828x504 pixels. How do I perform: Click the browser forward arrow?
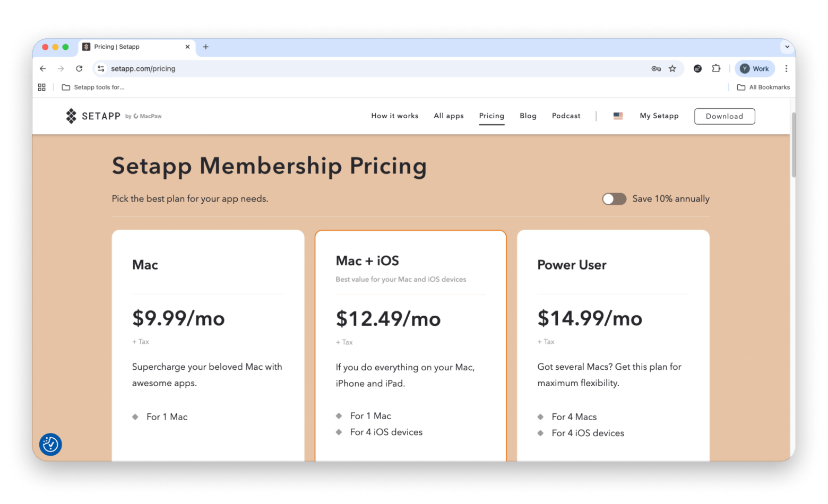point(61,68)
